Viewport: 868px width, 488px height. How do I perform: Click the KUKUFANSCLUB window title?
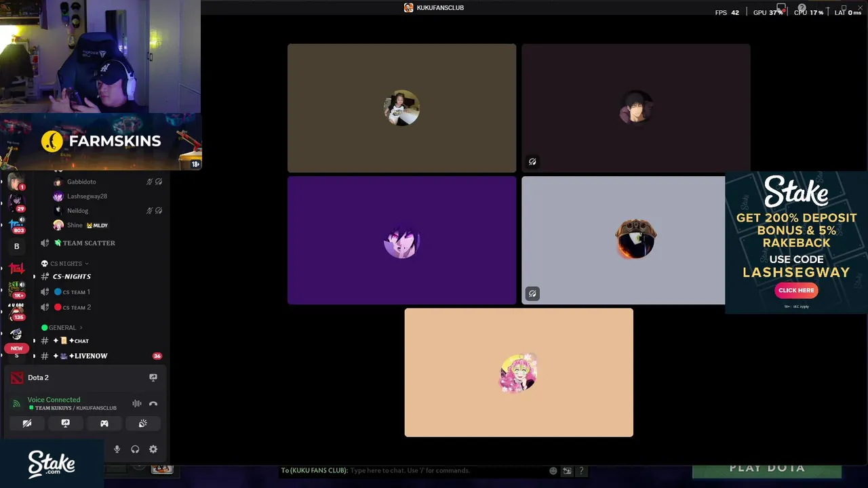tap(440, 7)
